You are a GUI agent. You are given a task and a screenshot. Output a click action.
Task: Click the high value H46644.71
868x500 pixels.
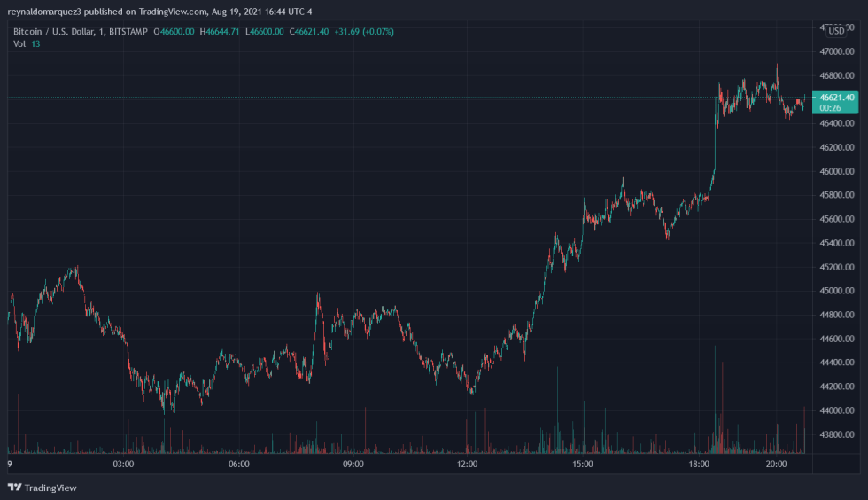(220, 32)
